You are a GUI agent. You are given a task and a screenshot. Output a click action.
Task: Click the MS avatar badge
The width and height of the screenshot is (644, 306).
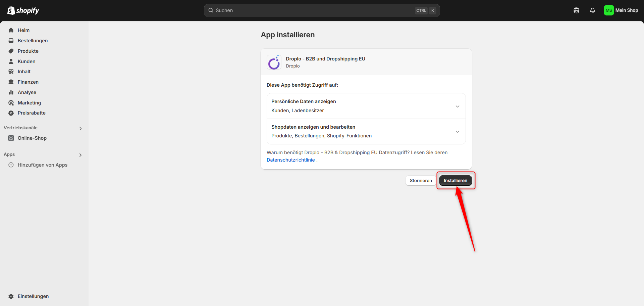(609, 10)
